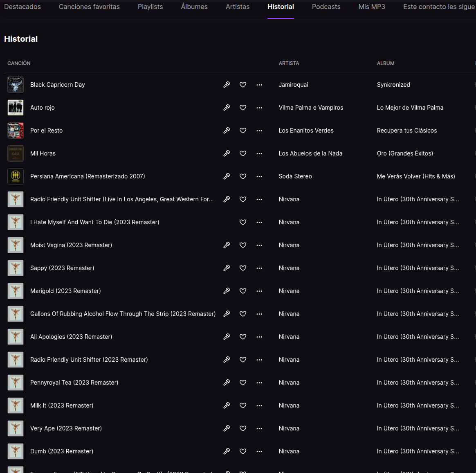
Task: Open lyrics for Sappy (2023 Remaster)
Action: [x=227, y=268]
